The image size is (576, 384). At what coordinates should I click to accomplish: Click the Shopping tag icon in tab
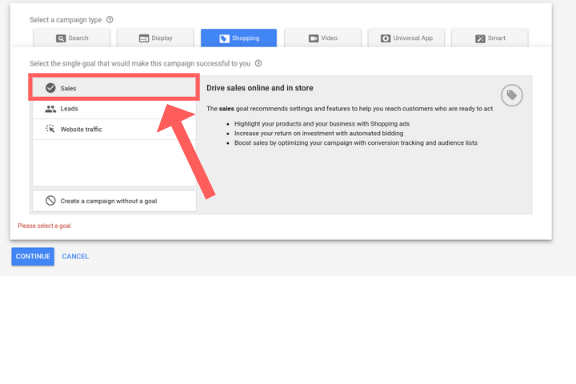click(x=224, y=38)
